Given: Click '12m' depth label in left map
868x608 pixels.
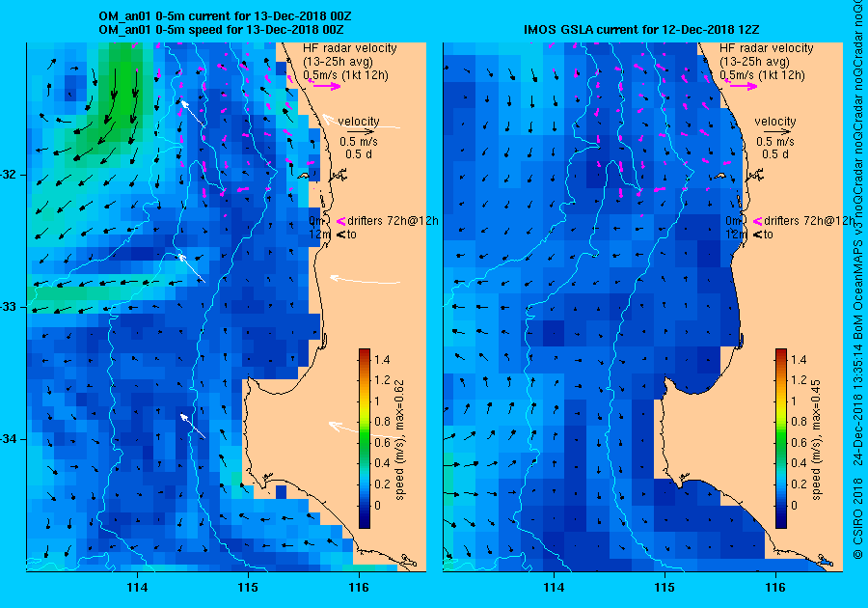Looking at the screenshot, I should point(319,235).
